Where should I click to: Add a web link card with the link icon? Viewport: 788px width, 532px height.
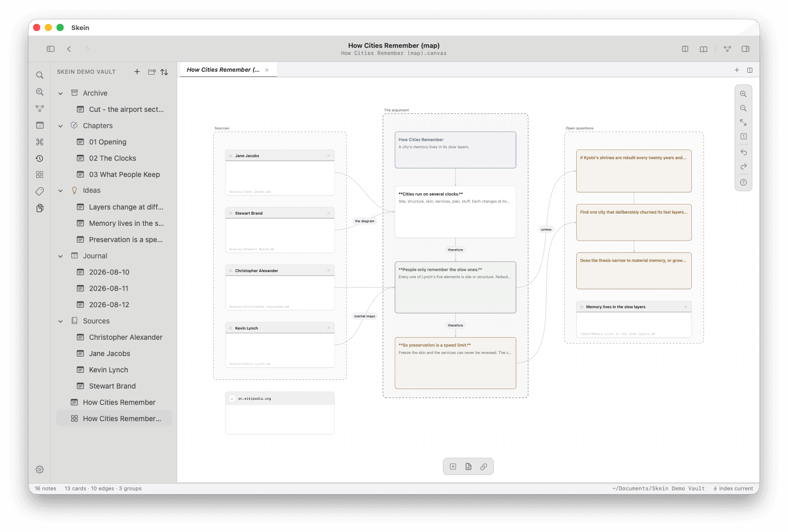484,466
